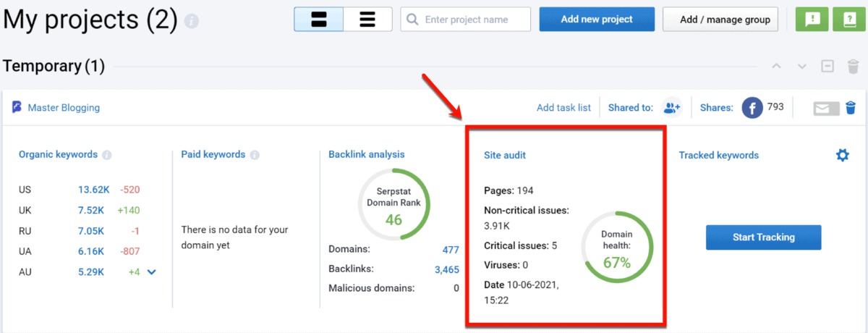
Task: Open the Tracked keywords section
Action: 719,155
